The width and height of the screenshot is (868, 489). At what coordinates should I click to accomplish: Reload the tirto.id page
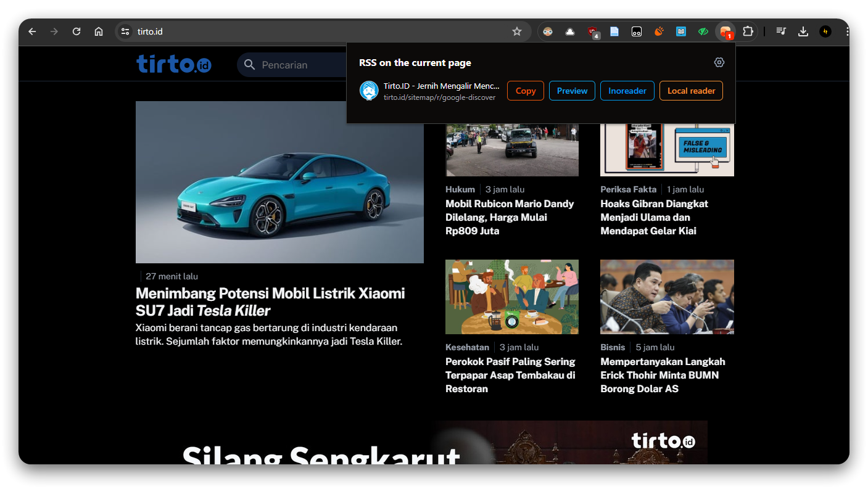[x=76, y=31]
